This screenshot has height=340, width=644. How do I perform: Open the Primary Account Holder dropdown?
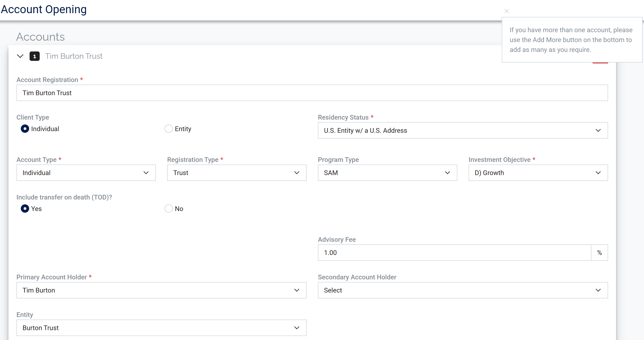click(161, 290)
